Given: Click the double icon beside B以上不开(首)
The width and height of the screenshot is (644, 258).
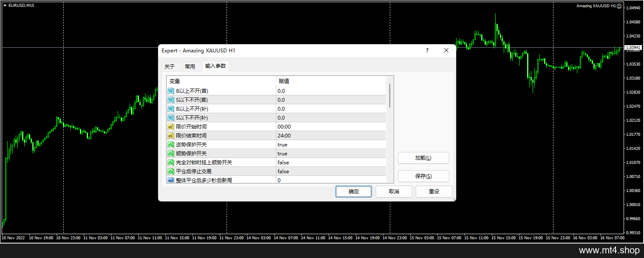Looking at the screenshot, I should 170,91.
